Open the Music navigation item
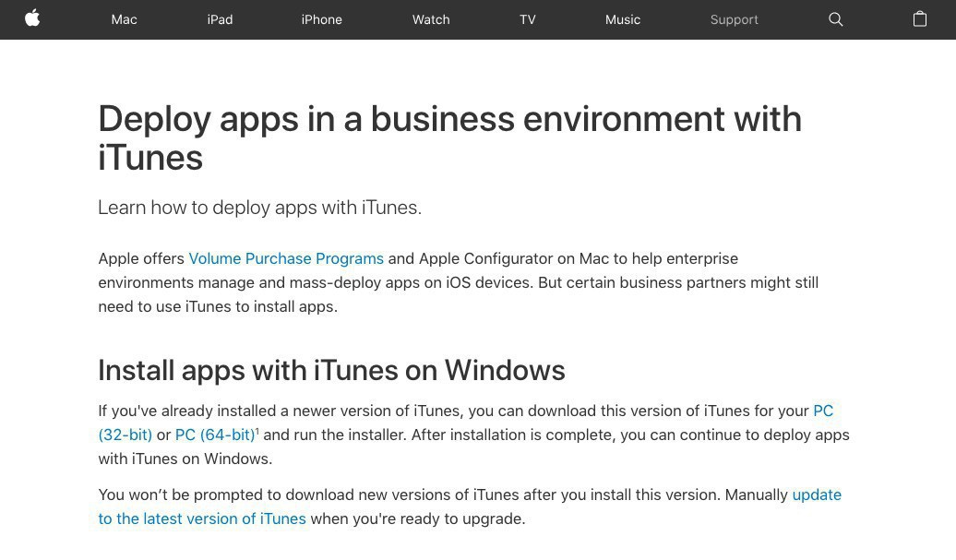The height and width of the screenshot is (560, 956). pos(622,19)
